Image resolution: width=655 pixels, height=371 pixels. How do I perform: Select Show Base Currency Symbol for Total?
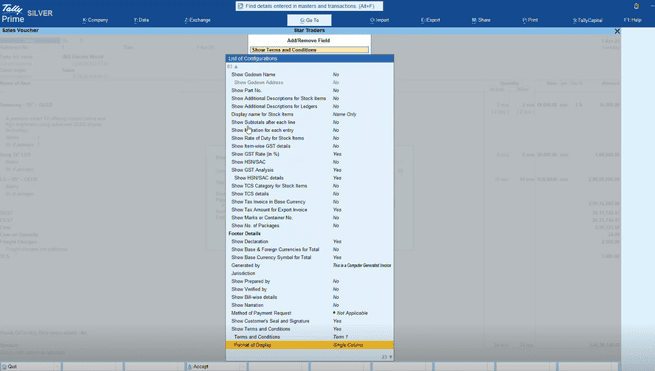point(310,257)
